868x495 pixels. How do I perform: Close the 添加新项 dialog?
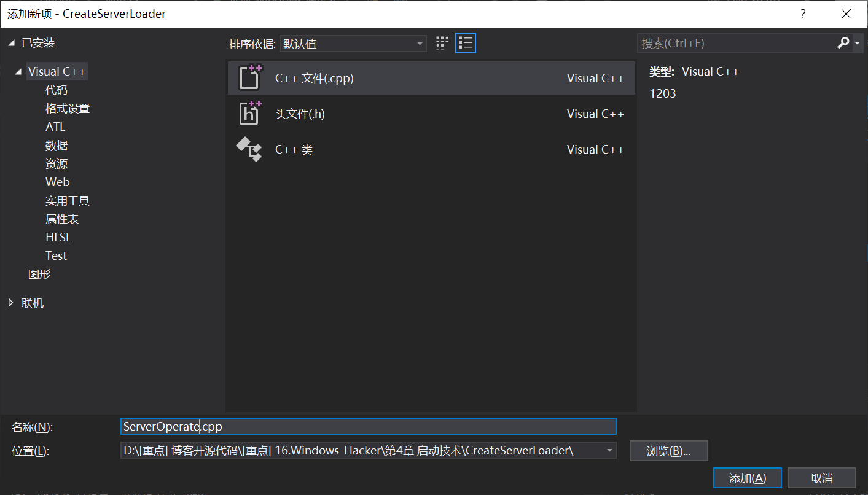pyautogui.click(x=846, y=14)
